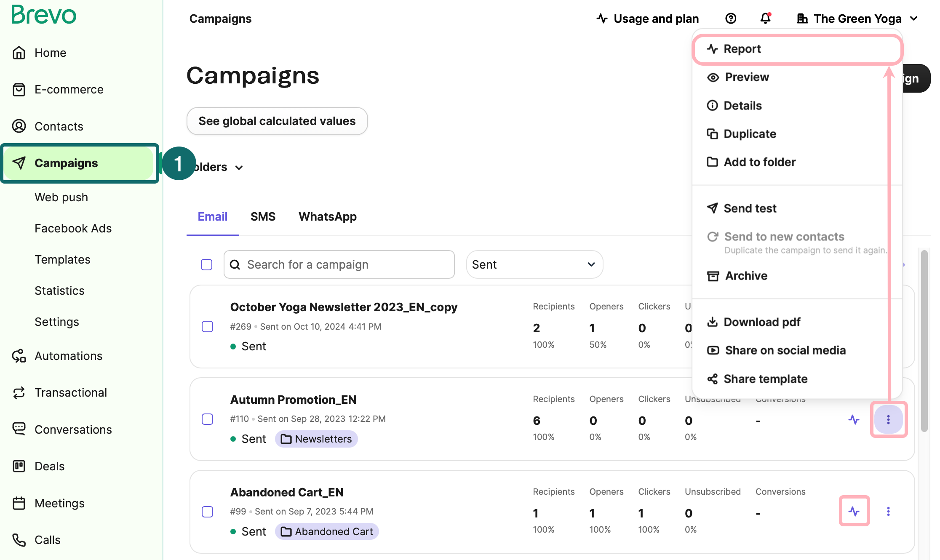
Task: Click See global calculated values
Action: [277, 121]
